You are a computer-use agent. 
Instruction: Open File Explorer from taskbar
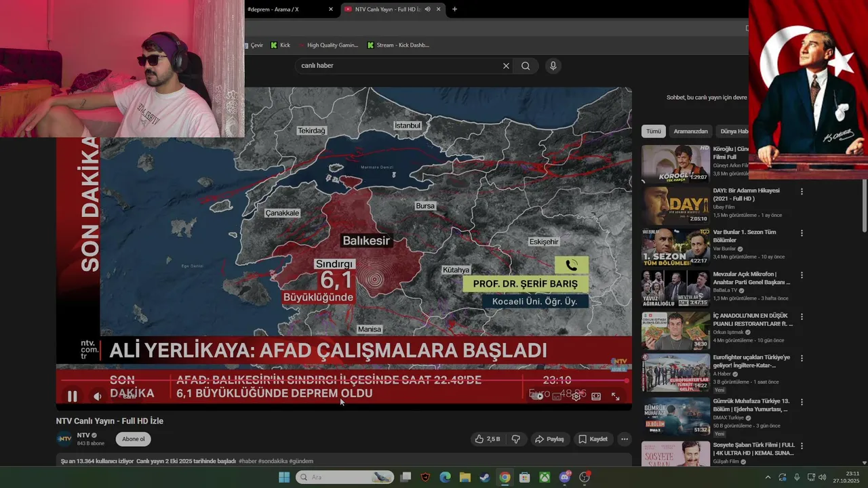pos(465,477)
